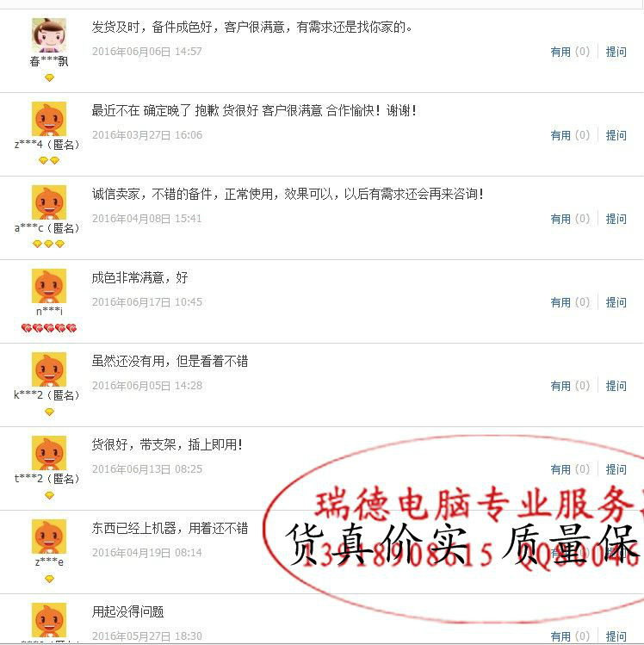This screenshot has height=645, width=644.
Task: Click the orange avatar of reviewer z***4
Action: click(49, 119)
